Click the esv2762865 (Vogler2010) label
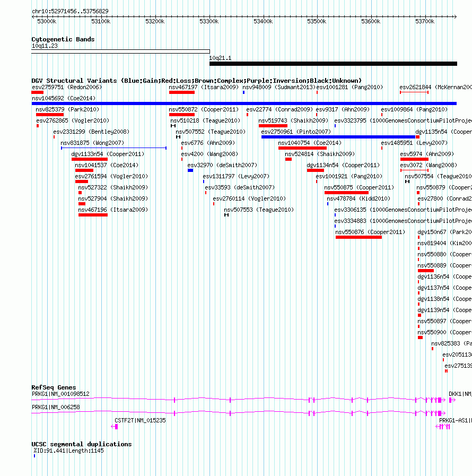Image resolution: width=472 pixels, height=476 pixels. (x=73, y=120)
